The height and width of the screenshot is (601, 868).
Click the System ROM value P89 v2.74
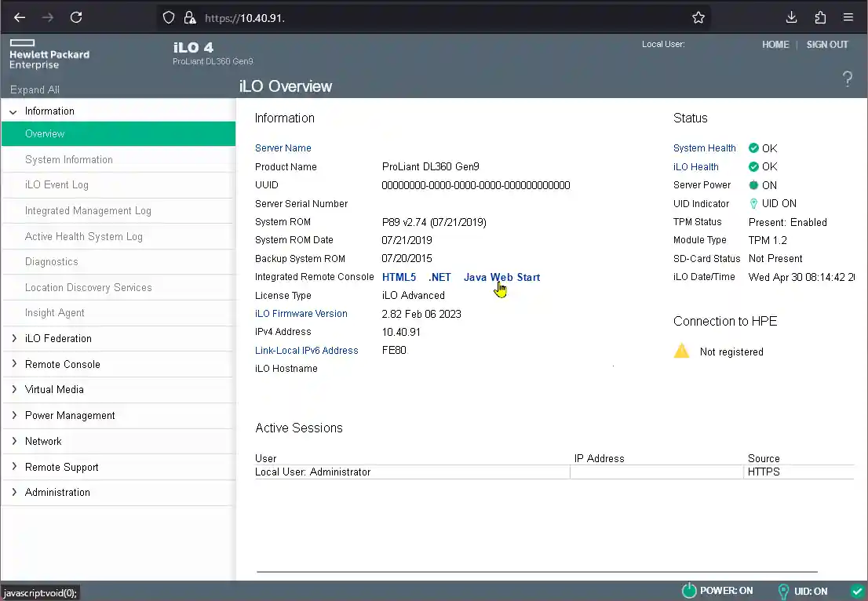434,223
